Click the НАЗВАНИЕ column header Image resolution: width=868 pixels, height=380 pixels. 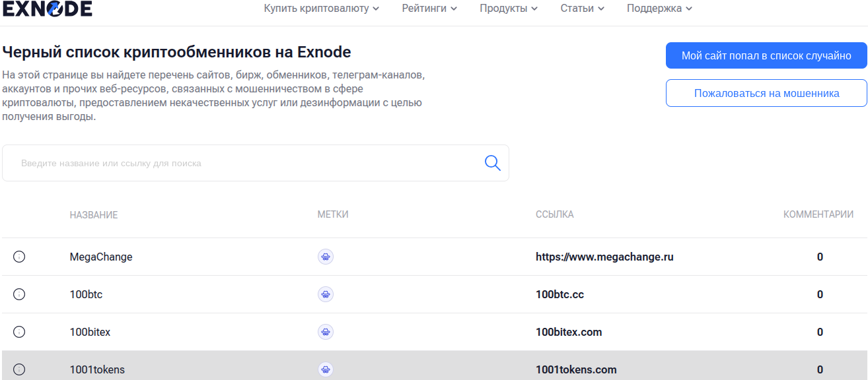tap(94, 214)
